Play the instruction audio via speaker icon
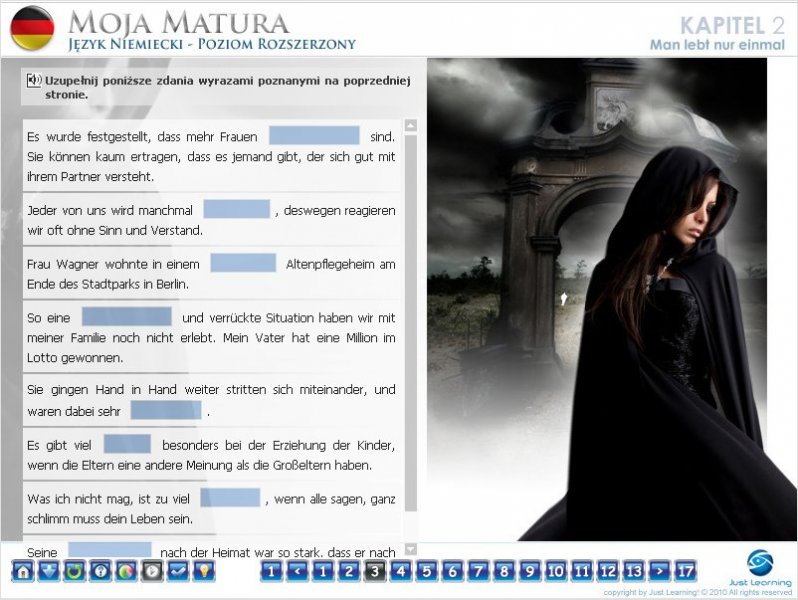The width and height of the screenshot is (798, 600). pyautogui.click(x=34, y=80)
